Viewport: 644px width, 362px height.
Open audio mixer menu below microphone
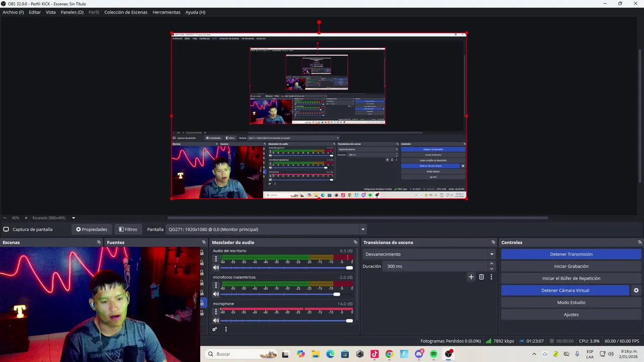(x=226, y=329)
